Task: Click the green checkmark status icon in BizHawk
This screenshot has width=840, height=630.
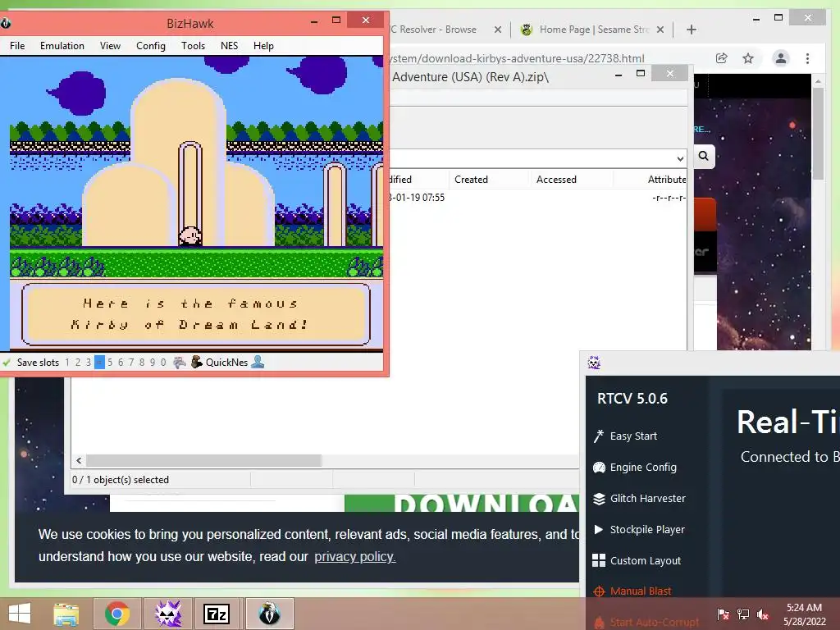Action: pos(7,362)
